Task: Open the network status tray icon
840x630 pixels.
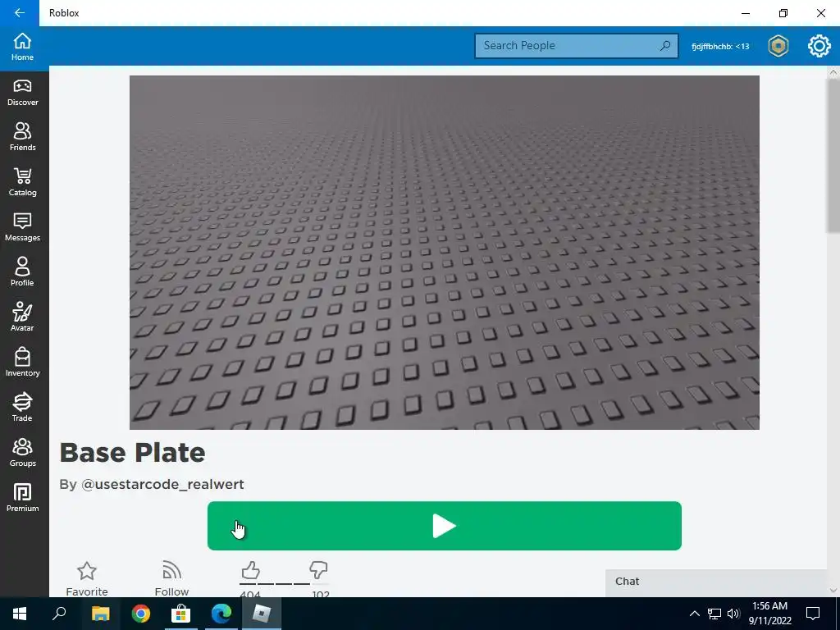Action: (x=714, y=614)
